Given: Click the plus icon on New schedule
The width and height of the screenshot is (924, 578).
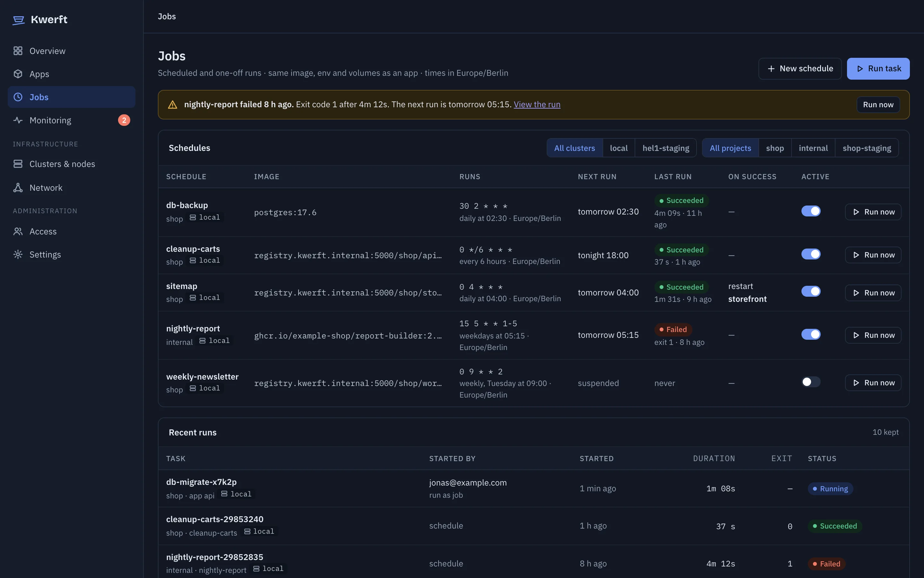Looking at the screenshot, I should (x=771, y=69).
